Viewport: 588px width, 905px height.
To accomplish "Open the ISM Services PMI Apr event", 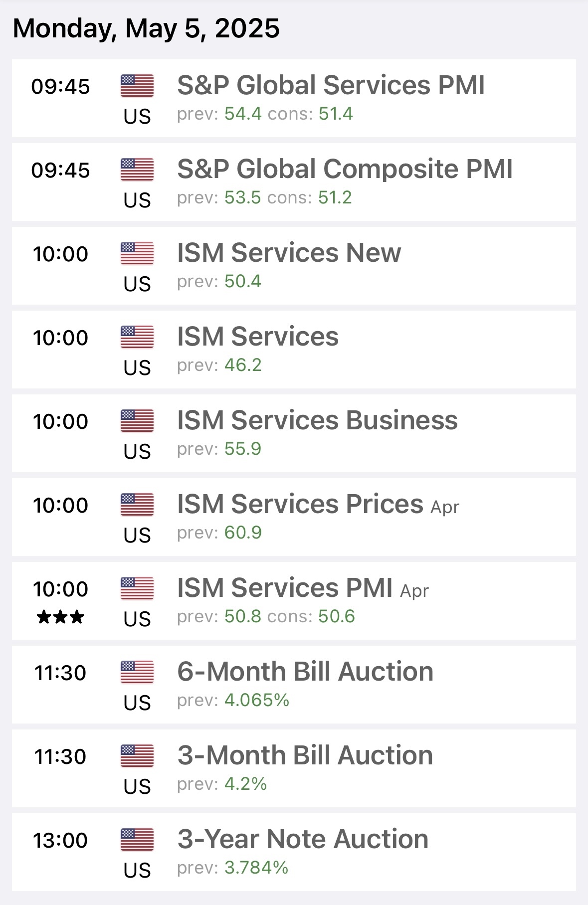I will point(303,588).
